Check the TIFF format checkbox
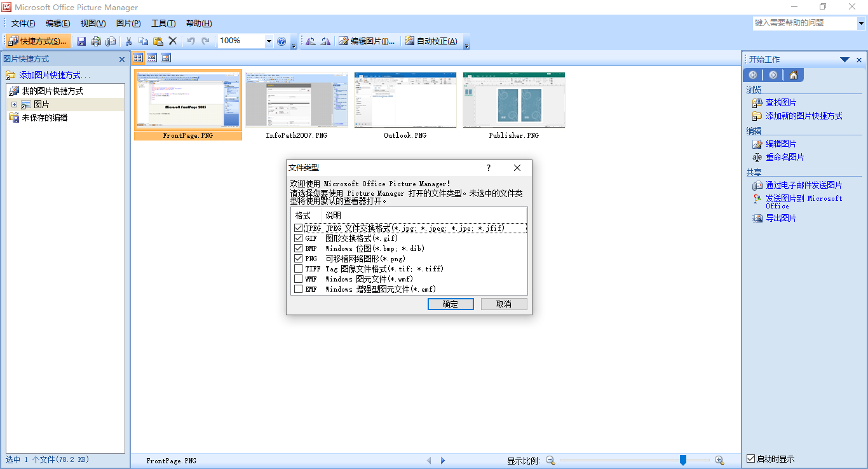 point(299,269)
